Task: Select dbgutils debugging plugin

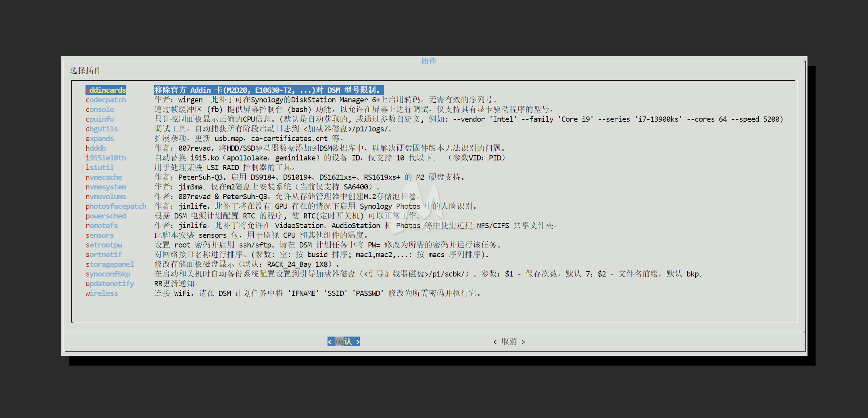Action: pos(102,129)
